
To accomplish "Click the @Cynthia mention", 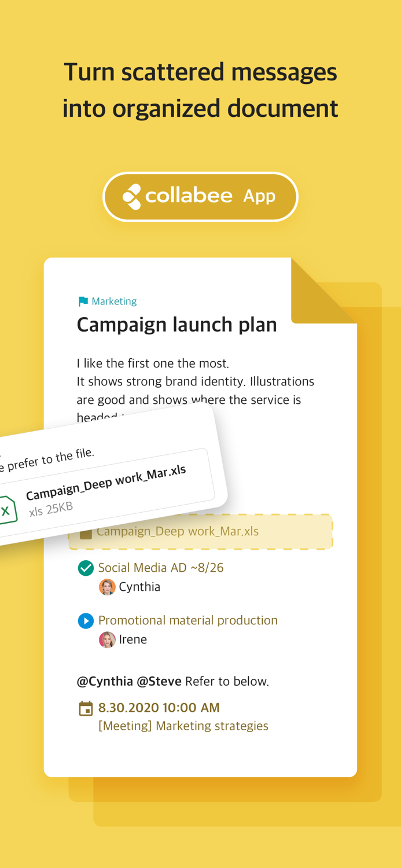I will [x=105, y=681].
